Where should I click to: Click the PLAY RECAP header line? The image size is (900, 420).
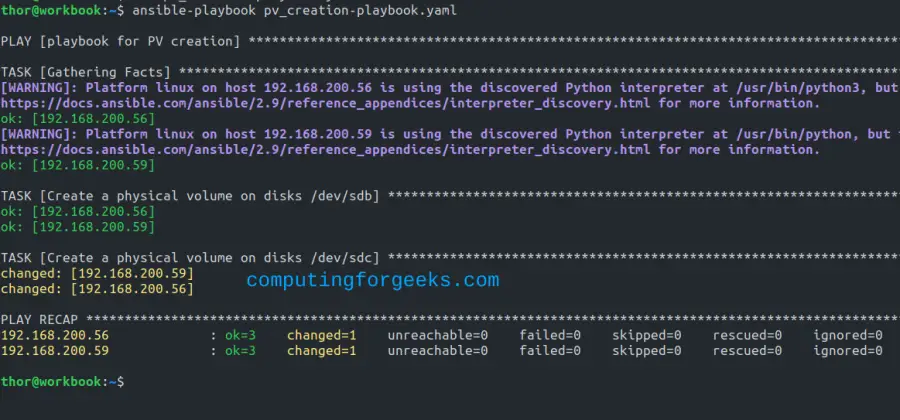tap(40, 319)
